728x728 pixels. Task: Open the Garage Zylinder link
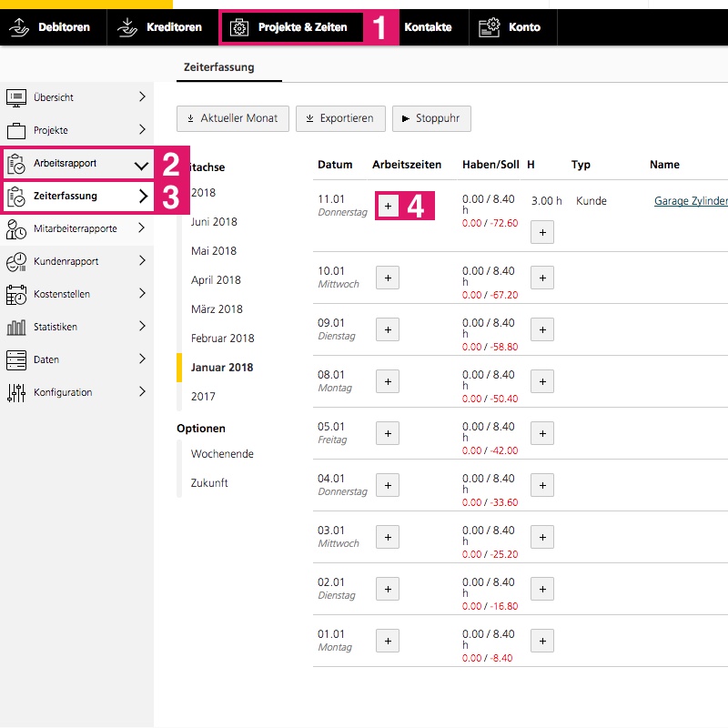[x=690, y=201]
